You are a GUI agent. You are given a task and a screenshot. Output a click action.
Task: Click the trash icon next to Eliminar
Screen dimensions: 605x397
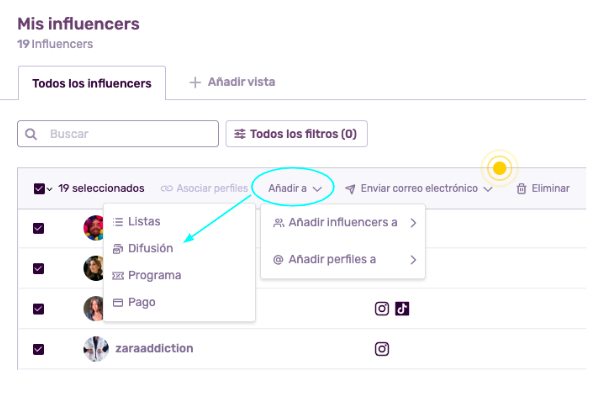pyautogui.click(x=521, y=188)
